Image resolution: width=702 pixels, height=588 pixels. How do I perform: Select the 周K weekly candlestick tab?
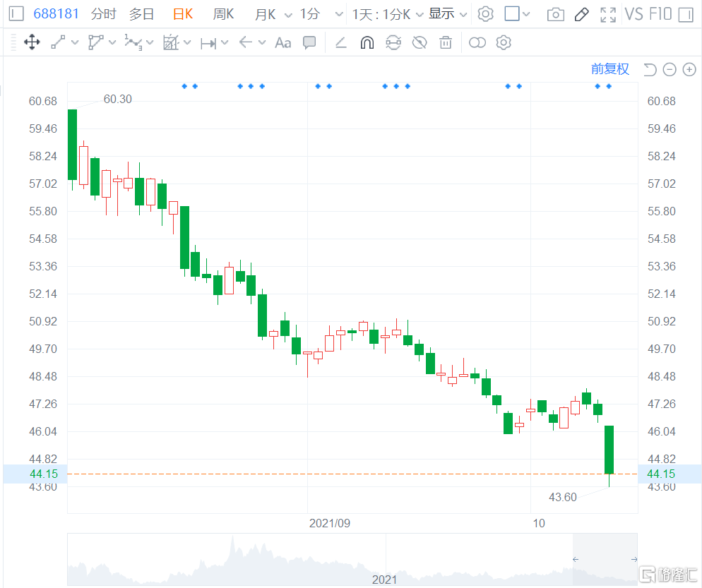tap(223, 14)
